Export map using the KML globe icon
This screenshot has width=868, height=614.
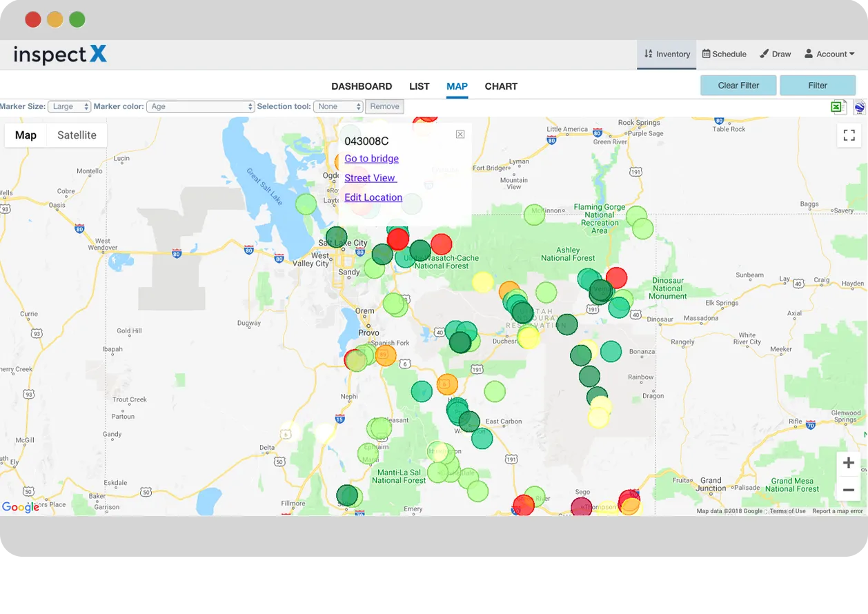tap(859, 107)
